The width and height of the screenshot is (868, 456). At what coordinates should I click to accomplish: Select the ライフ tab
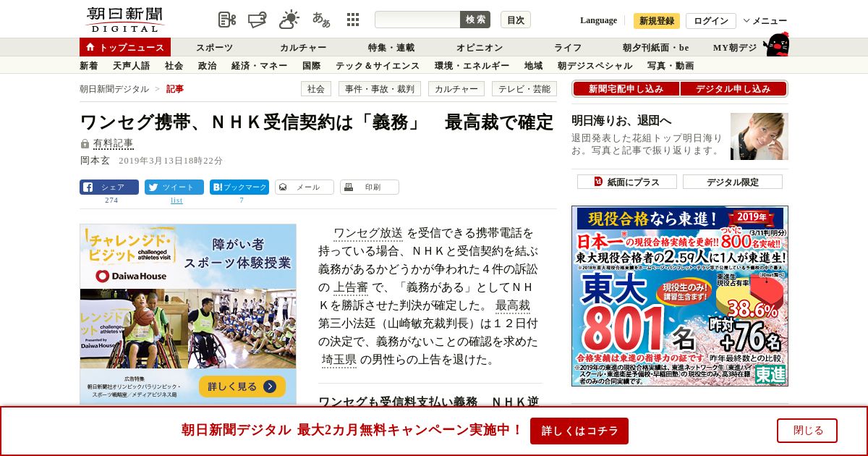(568, 47)
